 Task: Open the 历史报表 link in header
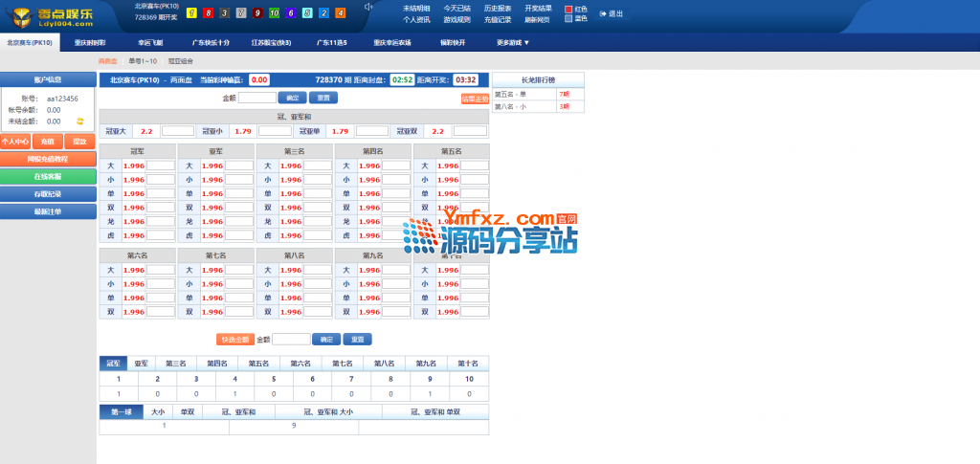497,8
